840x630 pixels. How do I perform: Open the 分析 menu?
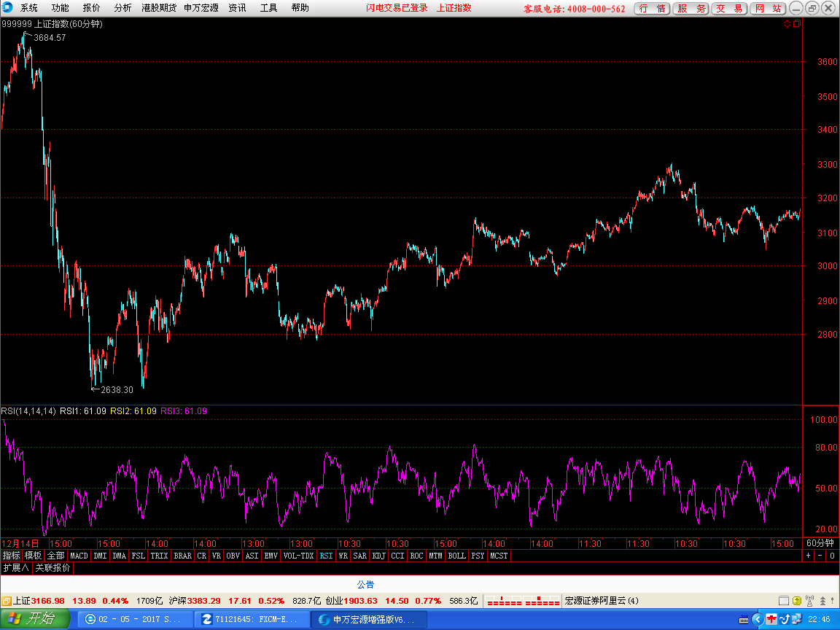coord(122,7)
